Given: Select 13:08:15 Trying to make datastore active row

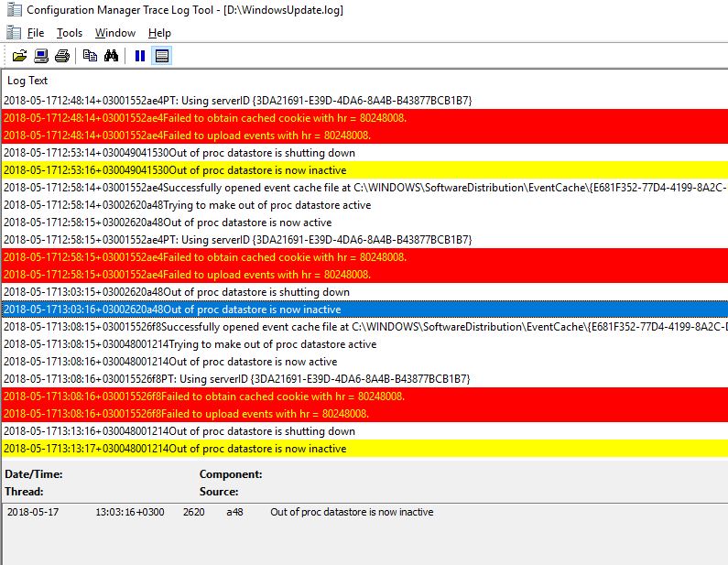Looking at the screenshot, I should tap(364, 344).
